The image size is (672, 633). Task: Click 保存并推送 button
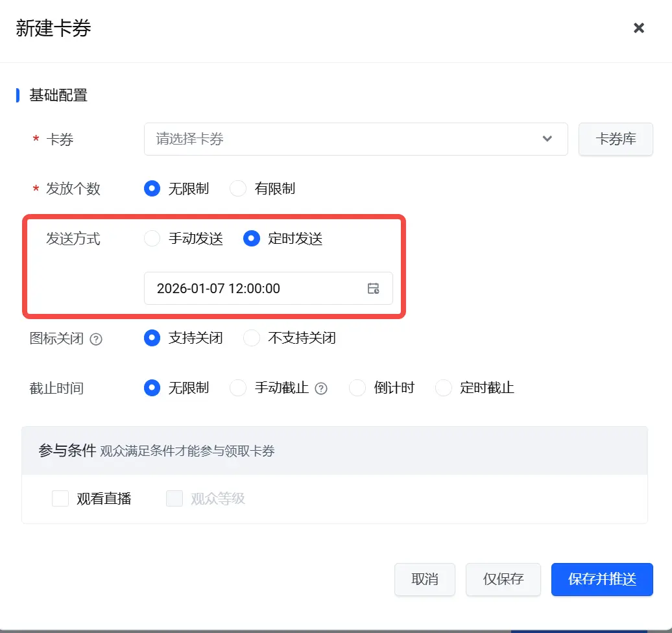(x=602, y=579)
